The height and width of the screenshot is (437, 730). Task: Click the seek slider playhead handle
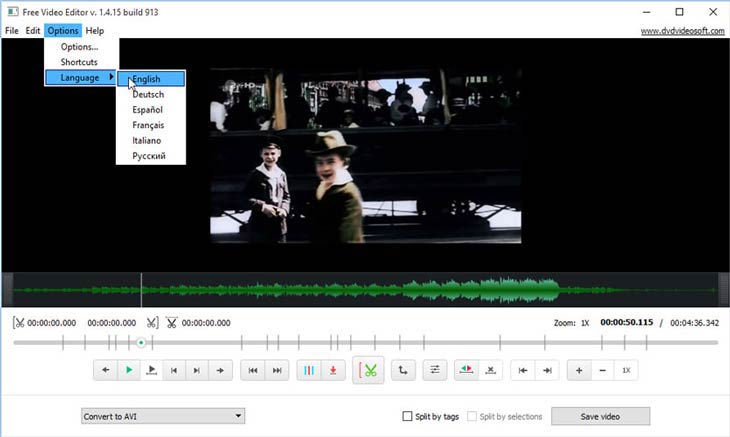pyautogui.click(x=141, y=343)
